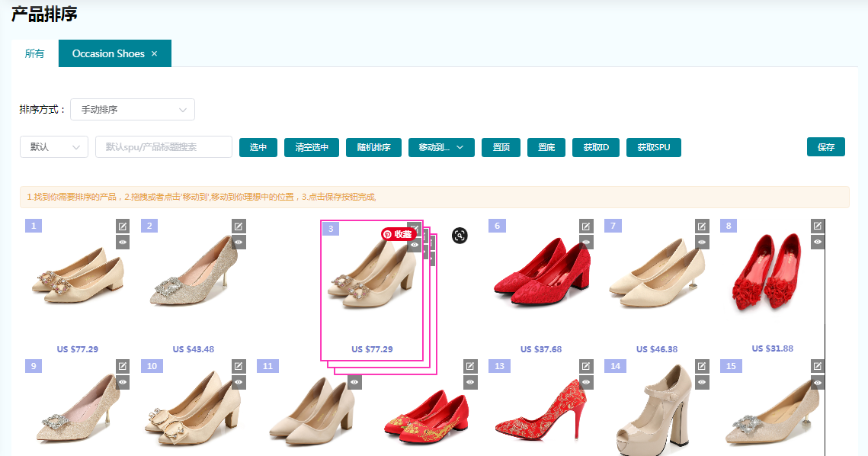Click the US $46.38 price
Image resolution: width=868 pixels, height=456 pixels.
coord(657,349)
